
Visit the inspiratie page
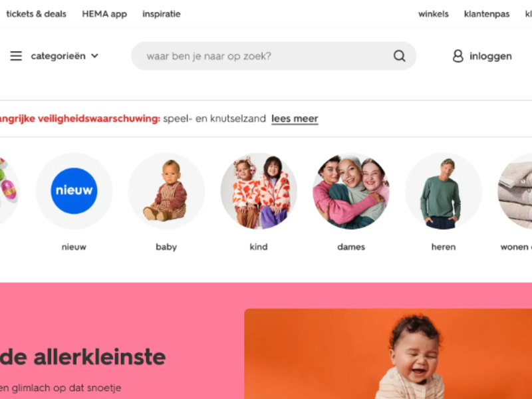tap(162, 14)
